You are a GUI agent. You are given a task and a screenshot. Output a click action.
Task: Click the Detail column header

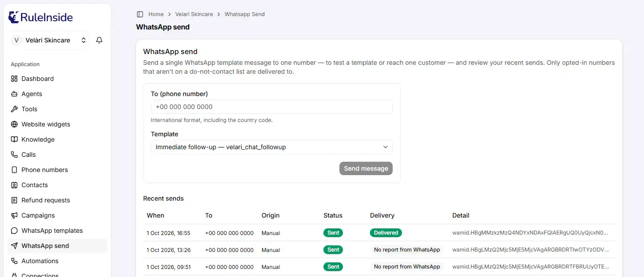[x=461, y=215]
